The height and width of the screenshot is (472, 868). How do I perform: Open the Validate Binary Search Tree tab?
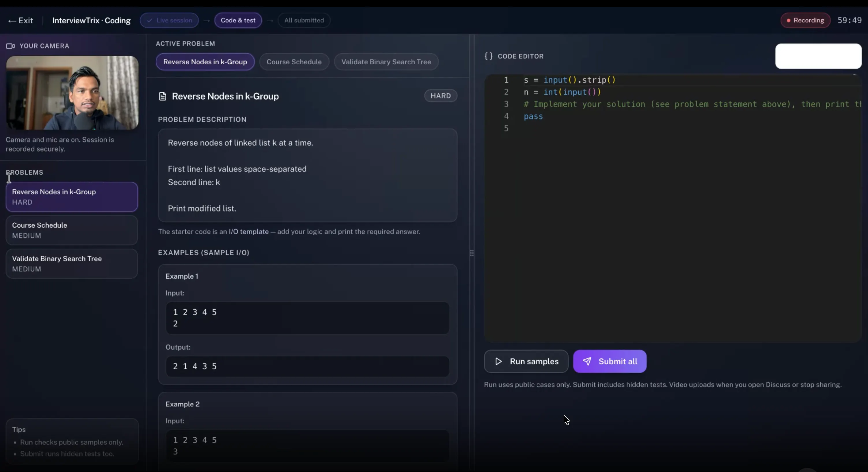tap(386, 62)
